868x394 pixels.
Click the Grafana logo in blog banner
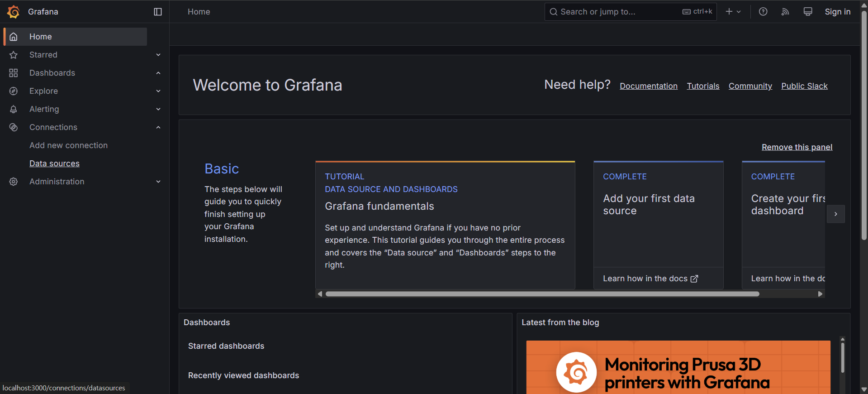tap(576, 372)
